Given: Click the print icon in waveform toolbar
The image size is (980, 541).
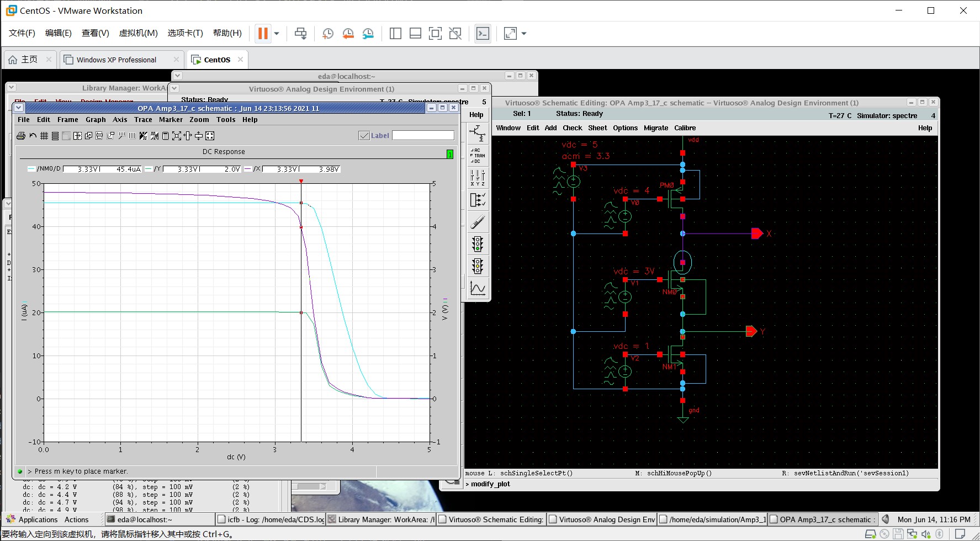Looking at the screenshot, I should click(x=21, y=136).
